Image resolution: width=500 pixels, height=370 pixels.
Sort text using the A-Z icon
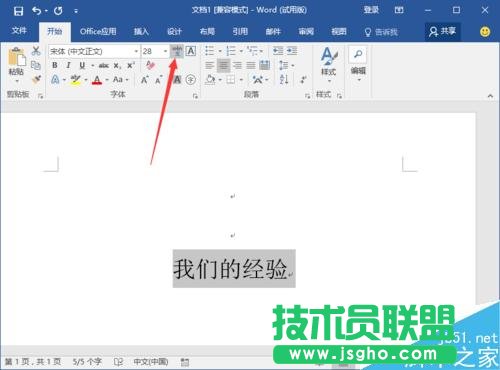coord(284,79)
